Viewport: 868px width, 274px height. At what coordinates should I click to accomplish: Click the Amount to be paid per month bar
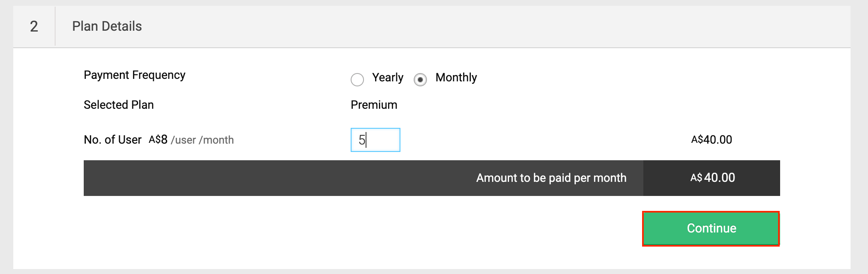pos(551,178)
